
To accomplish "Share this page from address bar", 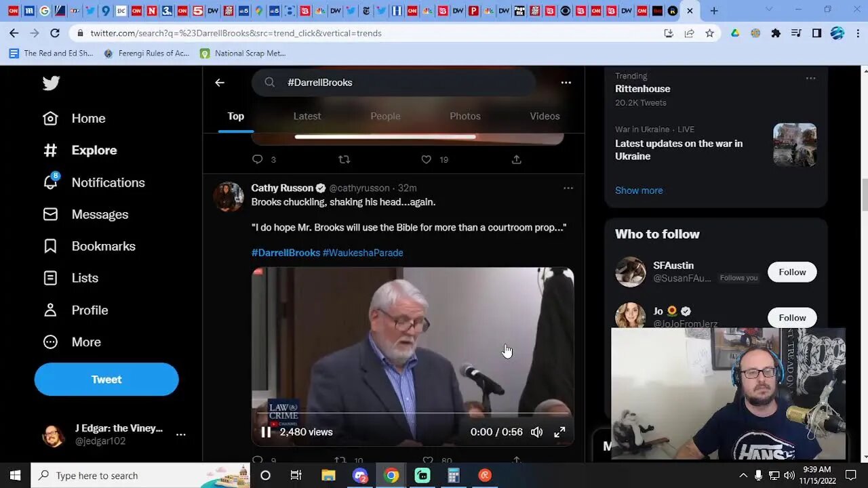I will 689,33.
